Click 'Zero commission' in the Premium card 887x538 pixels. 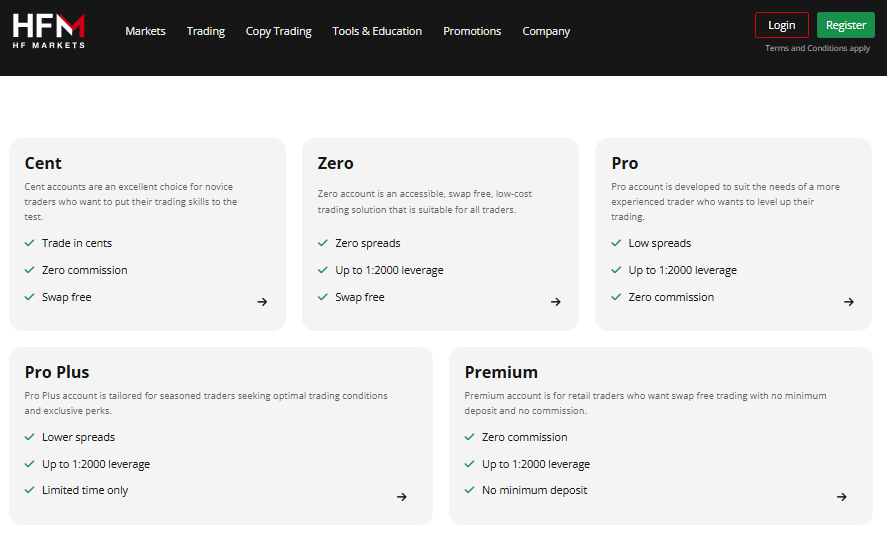tap(525, 437)
